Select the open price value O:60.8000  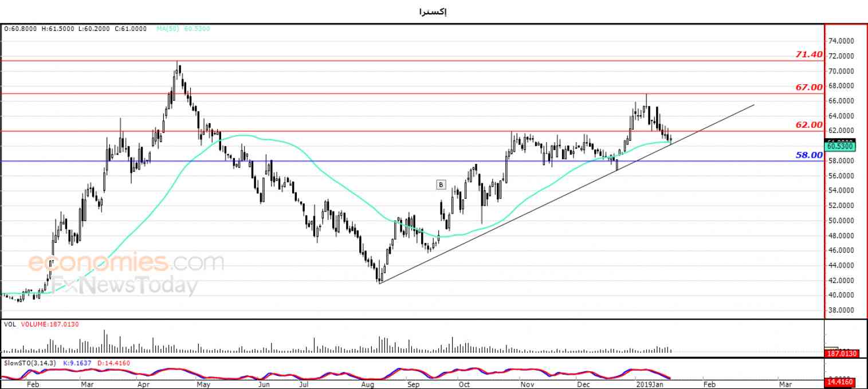[21, 29]
